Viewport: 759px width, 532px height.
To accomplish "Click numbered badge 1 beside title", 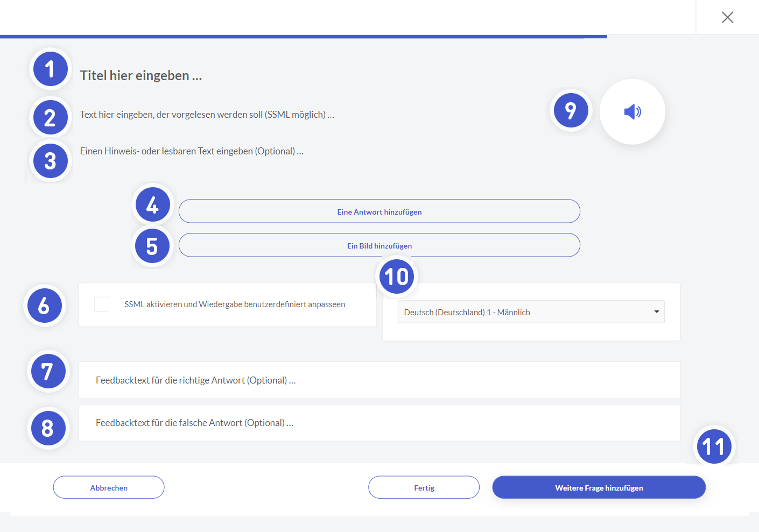I will (50, 69).
